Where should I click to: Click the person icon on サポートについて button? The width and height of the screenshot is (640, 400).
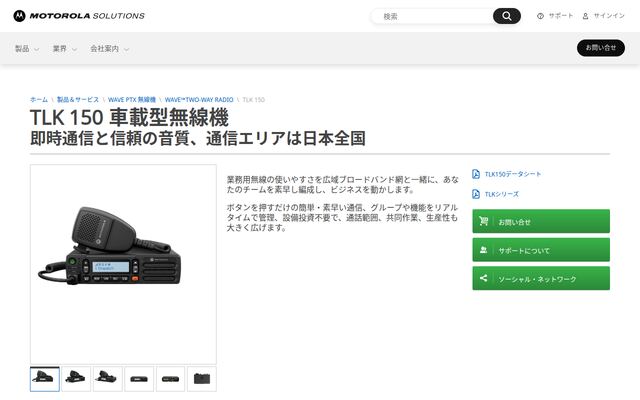click(484, 250)
